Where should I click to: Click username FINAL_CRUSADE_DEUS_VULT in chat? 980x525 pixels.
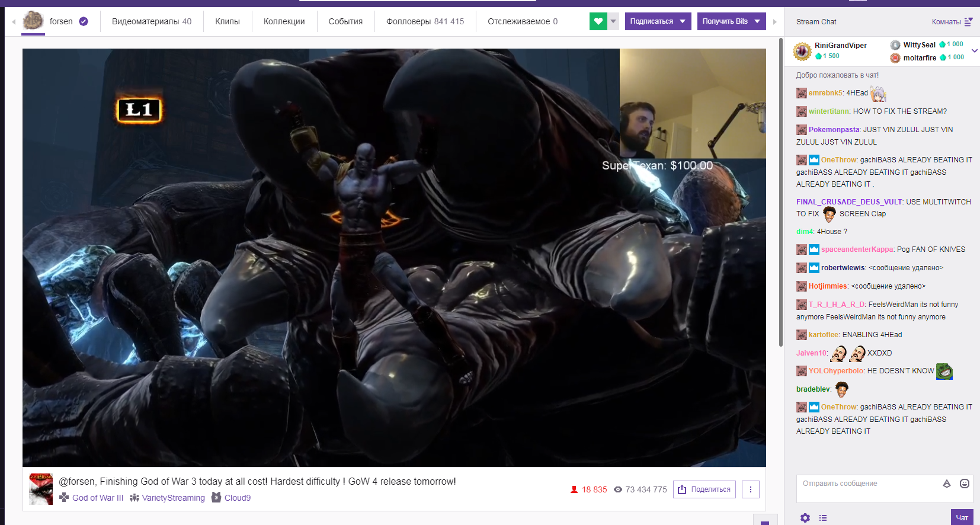point(849,202)
